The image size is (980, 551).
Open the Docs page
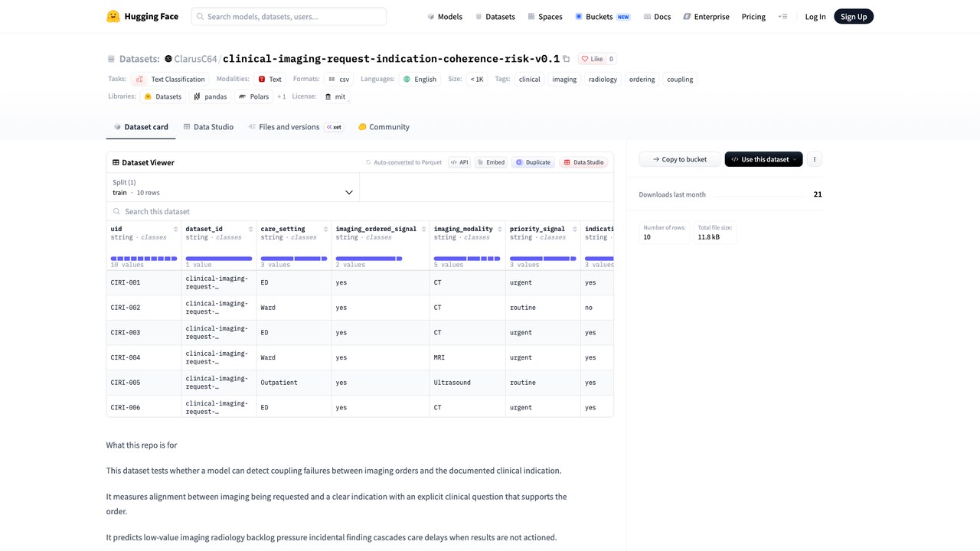point(658,16)
